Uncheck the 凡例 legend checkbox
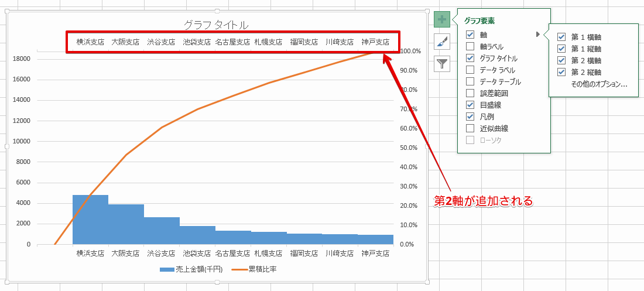Image resolution: width=644 pixels, height=291 pixels. (470, 117)
